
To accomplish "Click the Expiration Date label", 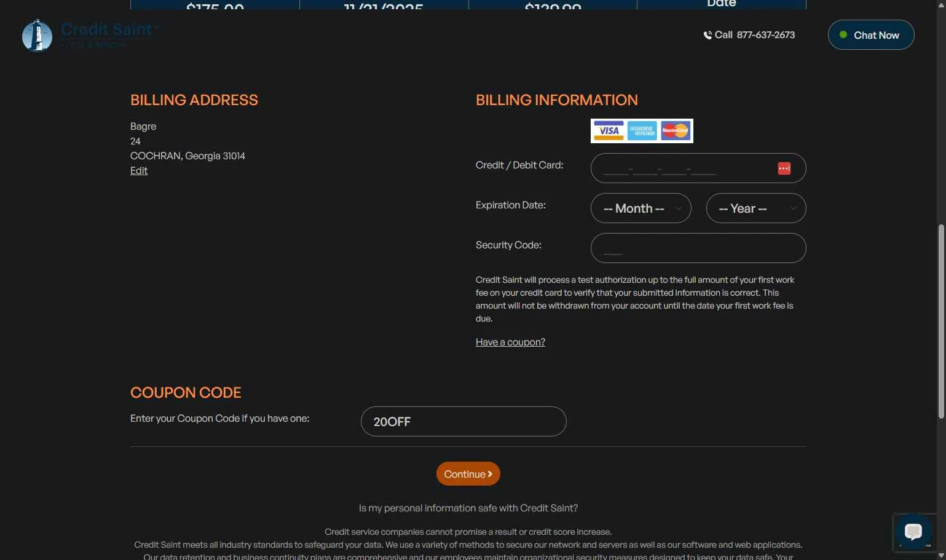I will (511, 205).
